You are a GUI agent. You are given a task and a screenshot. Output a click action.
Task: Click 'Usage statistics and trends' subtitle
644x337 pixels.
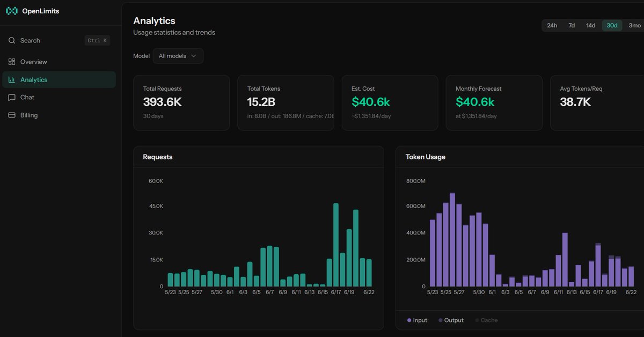pos(174,32)
